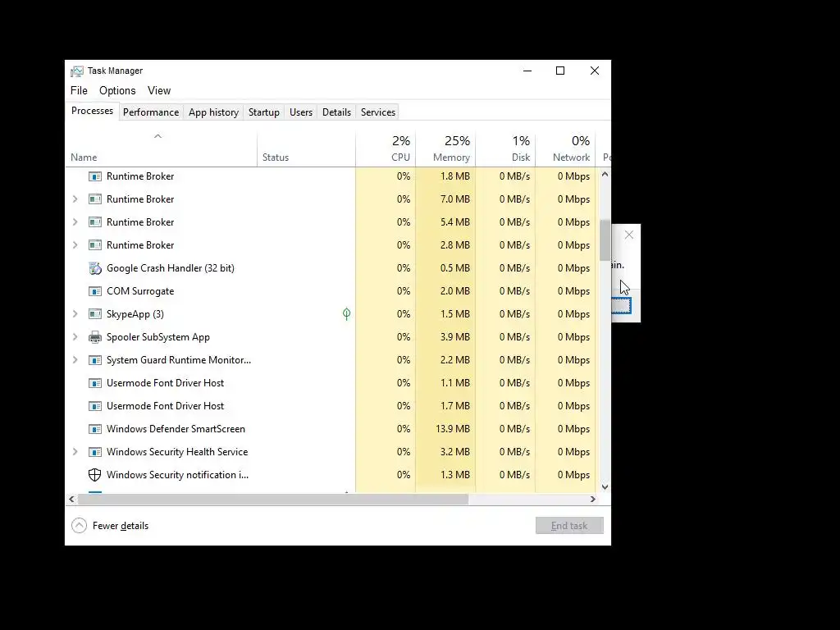Maximize the Task Manager window
Viewport: 840px width, 630px height.
coord(560,71)
